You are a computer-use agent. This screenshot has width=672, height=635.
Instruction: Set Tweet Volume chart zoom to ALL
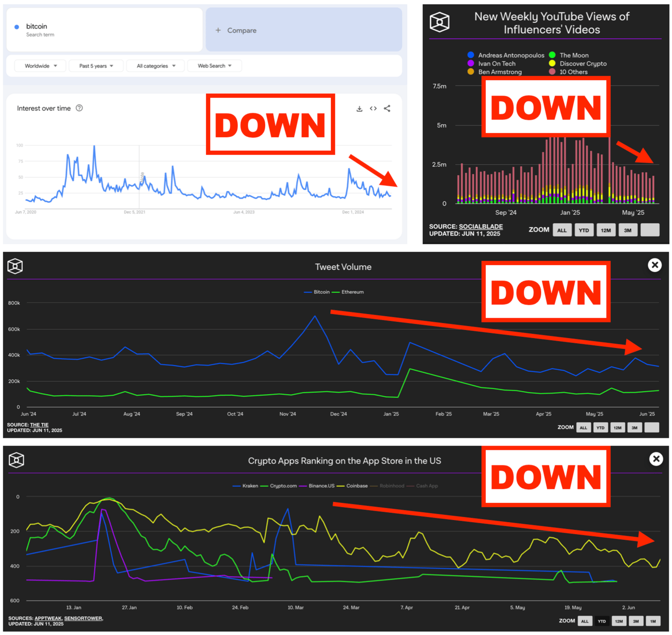(584, 427)
